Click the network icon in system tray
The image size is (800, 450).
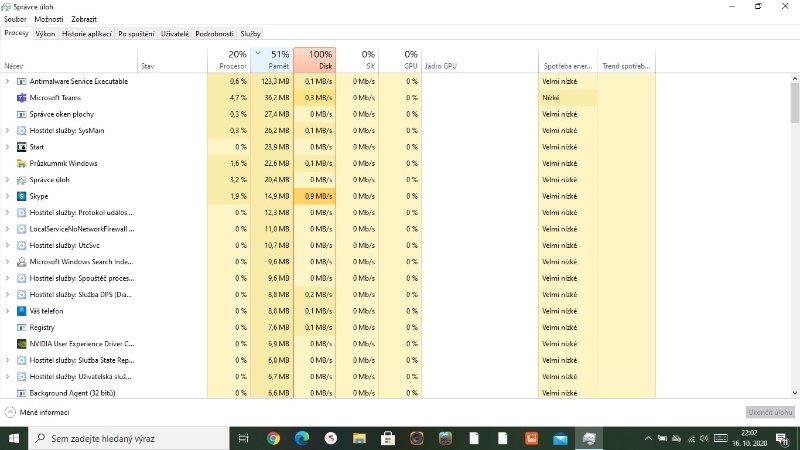pyautogui.click(x=691, y=438)
